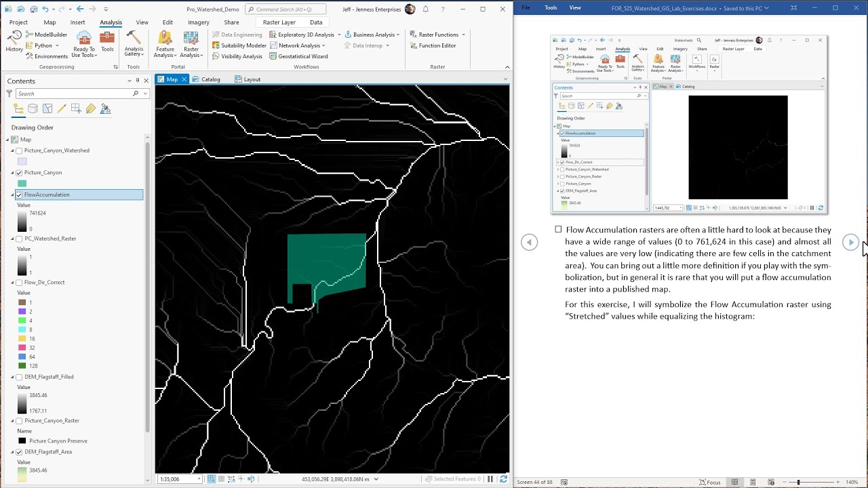Open the Function Editor
Image resolution: width=868 pixels, height=488 pixels.
(433, 45)
